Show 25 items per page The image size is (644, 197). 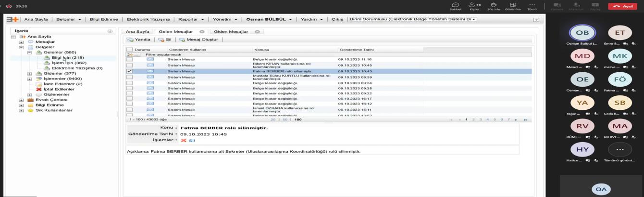coord(273,119)
